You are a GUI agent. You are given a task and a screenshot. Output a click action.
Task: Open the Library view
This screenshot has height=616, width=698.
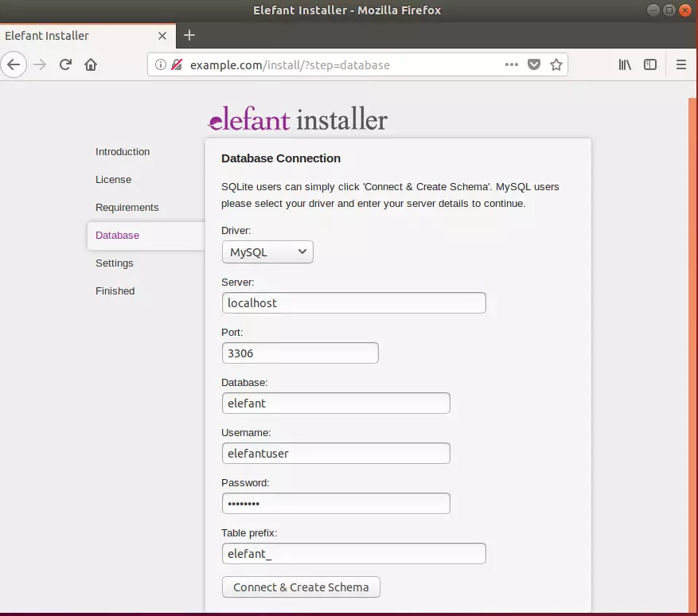625,65
